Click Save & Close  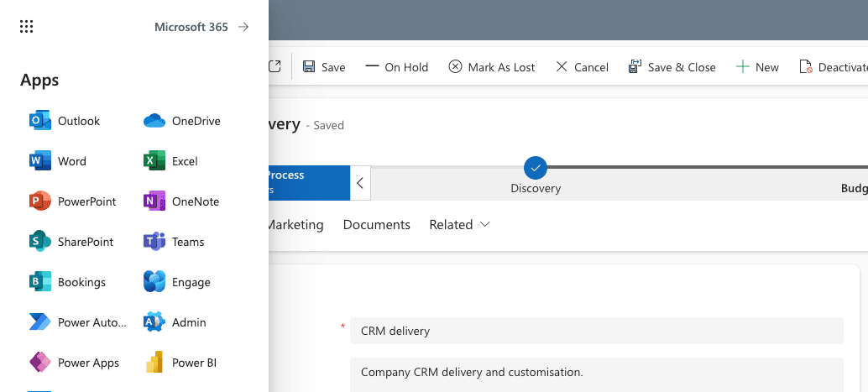pyautogui.click(x=672, y=67)
